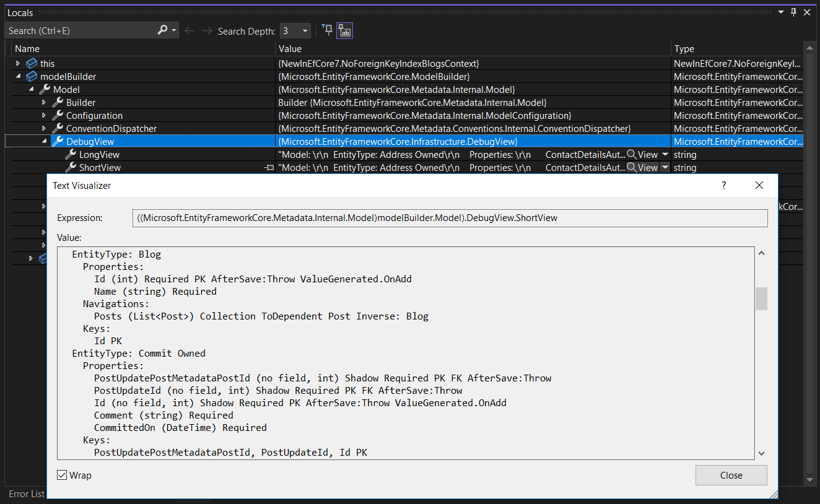Select the pin-values-in-source toolbar icon
This screenshot has width=820, height=504.
(327, 30)
